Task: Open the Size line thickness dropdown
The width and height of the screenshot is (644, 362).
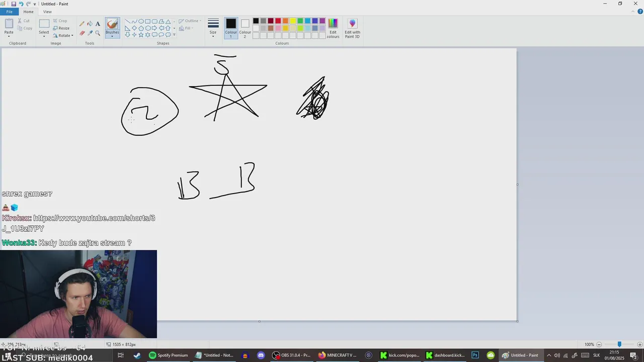Action: (213, 28)
